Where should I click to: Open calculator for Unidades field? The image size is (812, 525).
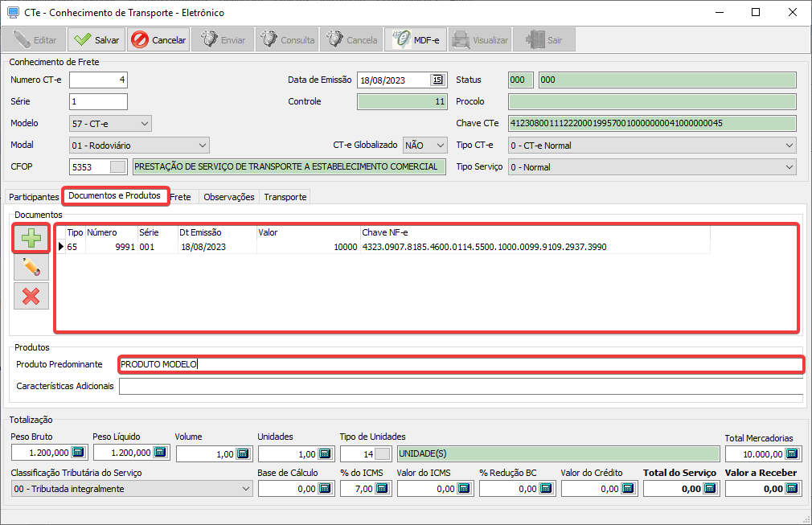point(325,454)
